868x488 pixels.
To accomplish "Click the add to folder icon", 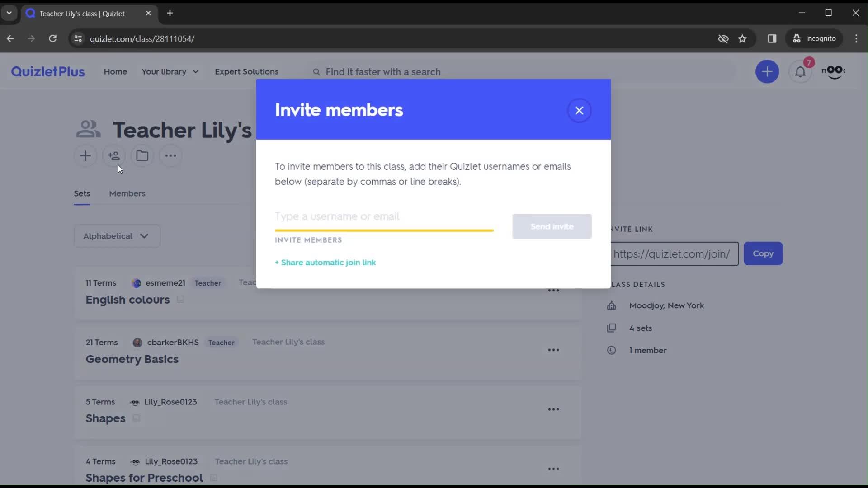I will (x=142, y=155).
